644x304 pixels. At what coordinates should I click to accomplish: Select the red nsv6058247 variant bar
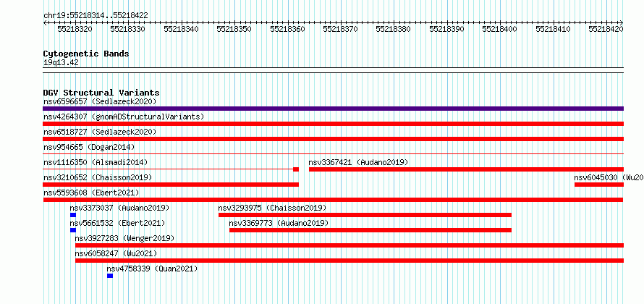tap(349, 261)
